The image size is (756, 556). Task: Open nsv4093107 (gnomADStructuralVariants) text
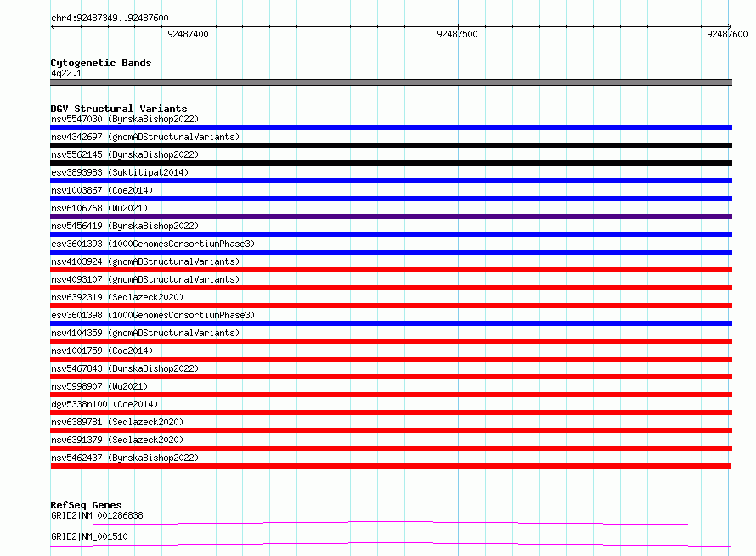coord(145,279)
